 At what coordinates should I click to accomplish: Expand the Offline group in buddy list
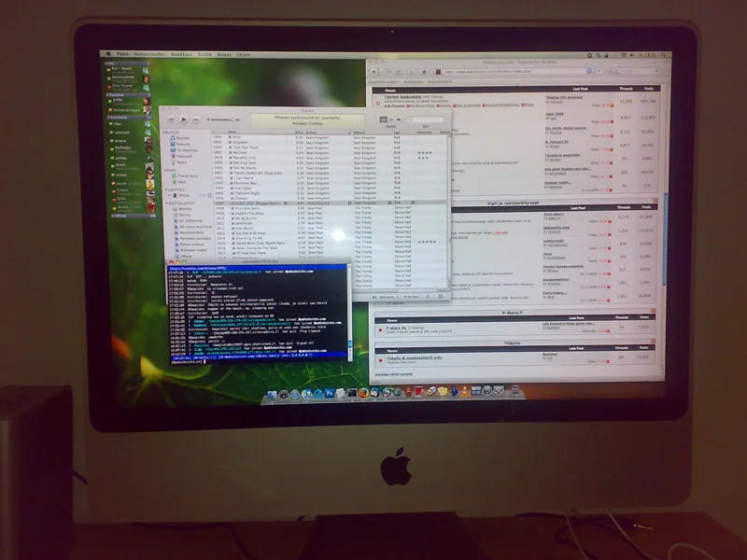tap(113, 215)
